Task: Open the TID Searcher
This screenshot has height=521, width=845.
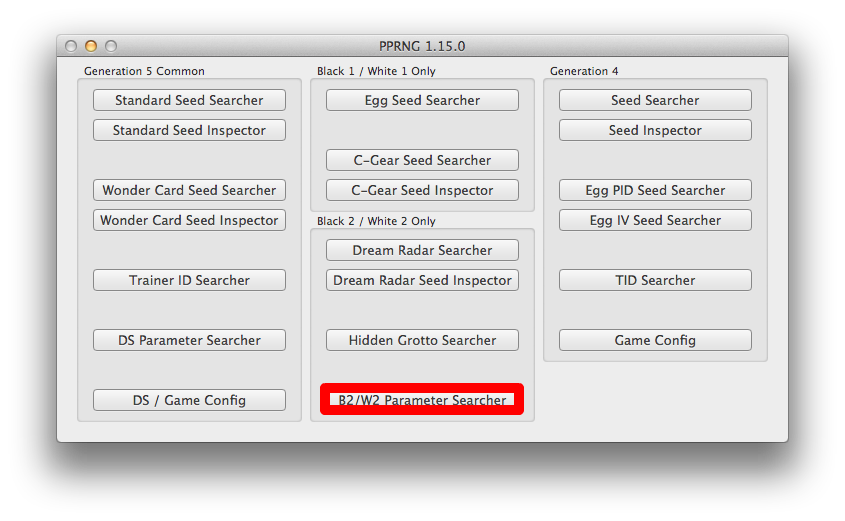Action: click(655, 280)
